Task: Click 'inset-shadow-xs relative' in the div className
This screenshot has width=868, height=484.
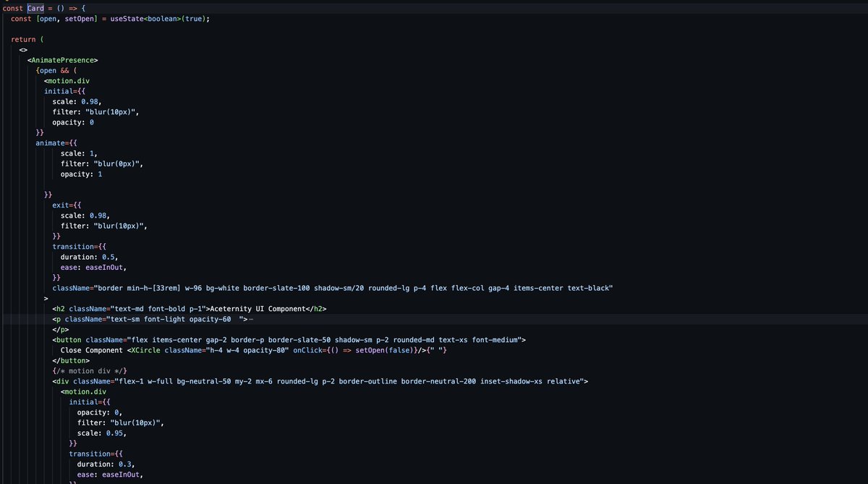Action: (529, 381)
